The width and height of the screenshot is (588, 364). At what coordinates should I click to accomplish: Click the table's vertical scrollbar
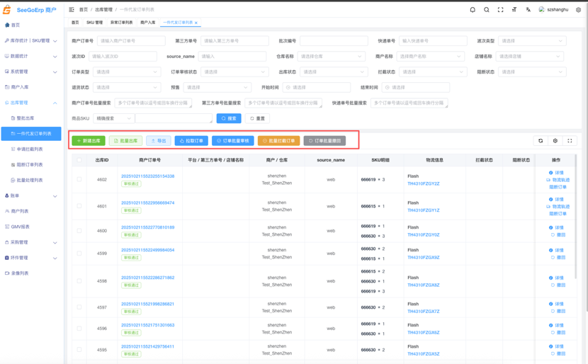click(x=576, y=212)
